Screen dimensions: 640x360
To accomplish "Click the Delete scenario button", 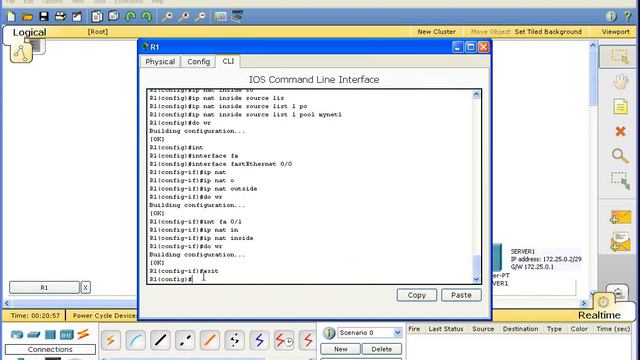I will (x=382, y=349).
